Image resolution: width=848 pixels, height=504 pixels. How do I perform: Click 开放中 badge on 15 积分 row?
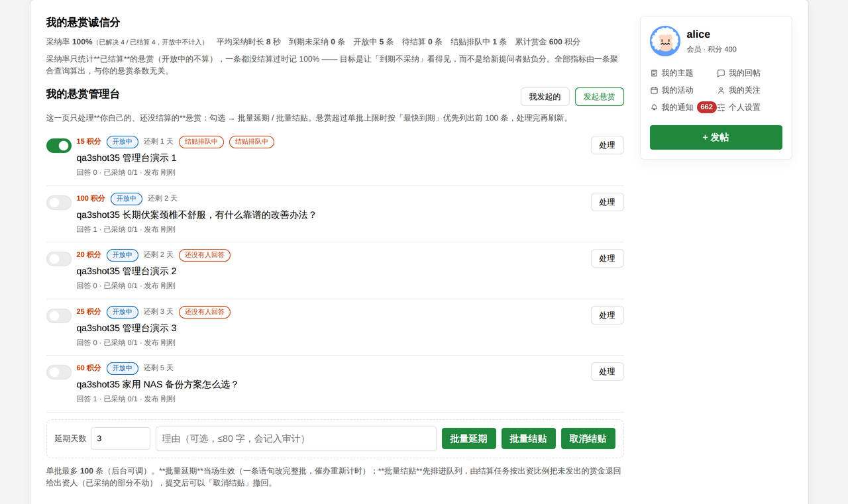(x=123, y=142)
